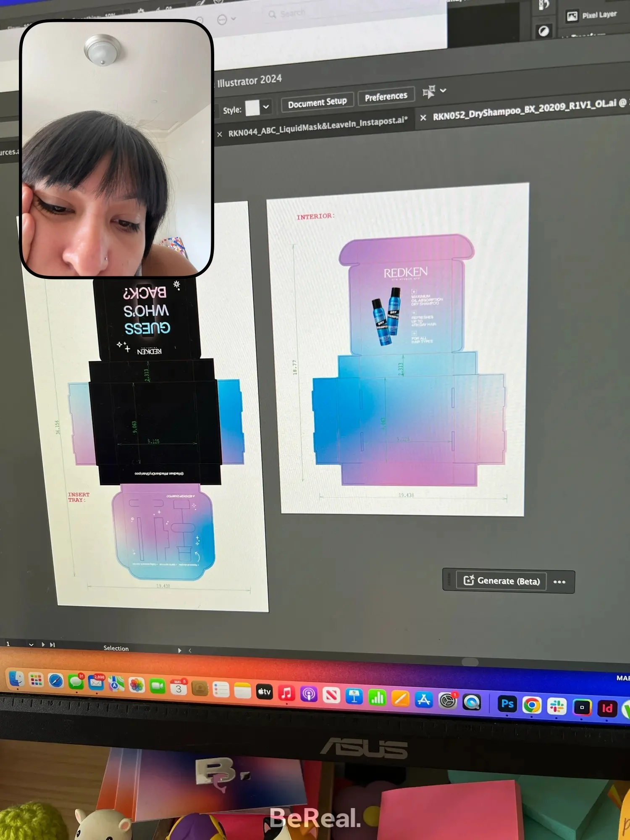630x840 pixels.
Task: Open App Store in dock
Action: pos(424,700)
